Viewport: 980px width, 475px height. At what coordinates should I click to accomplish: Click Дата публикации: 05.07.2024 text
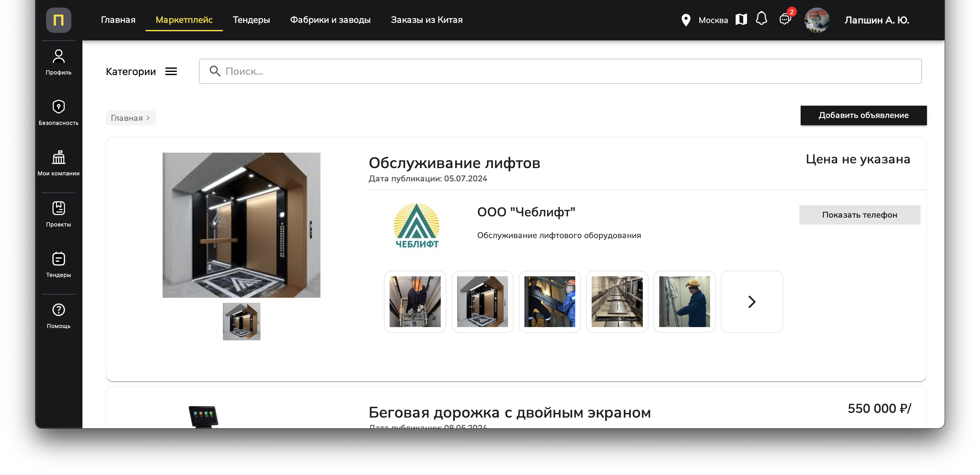point(427,179)
